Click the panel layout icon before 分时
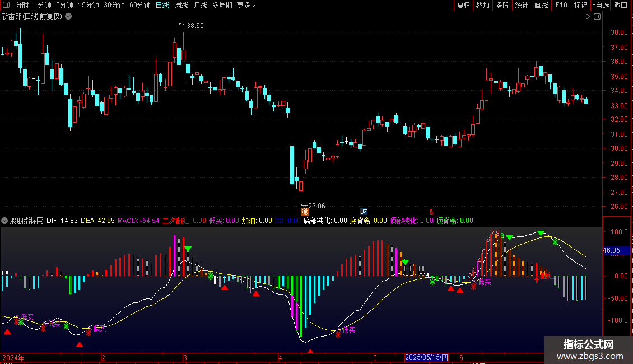633x364 pixels. (x=6, y=5)
